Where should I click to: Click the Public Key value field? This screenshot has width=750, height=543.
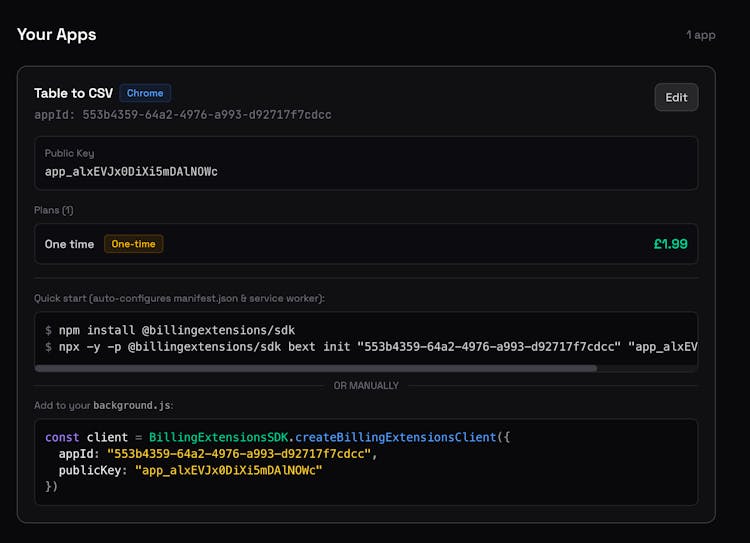click(131, 172)
